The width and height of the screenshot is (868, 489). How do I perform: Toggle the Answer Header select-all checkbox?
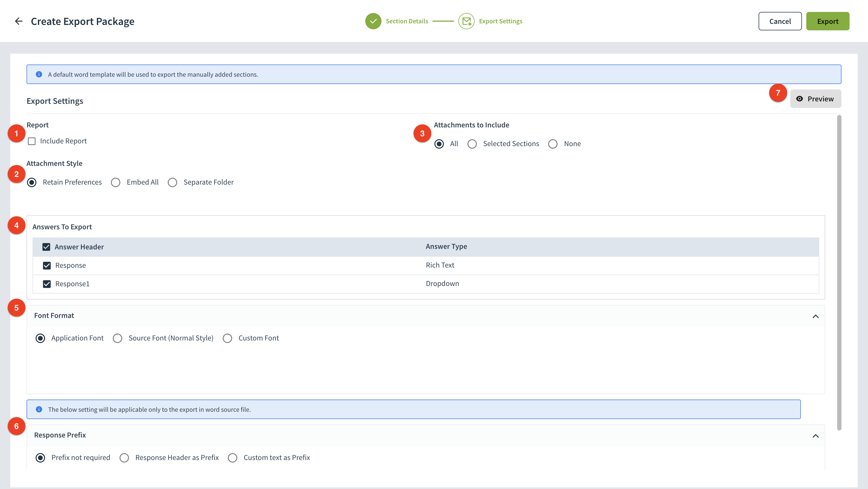pyautogui.click(x=46, y=247)
